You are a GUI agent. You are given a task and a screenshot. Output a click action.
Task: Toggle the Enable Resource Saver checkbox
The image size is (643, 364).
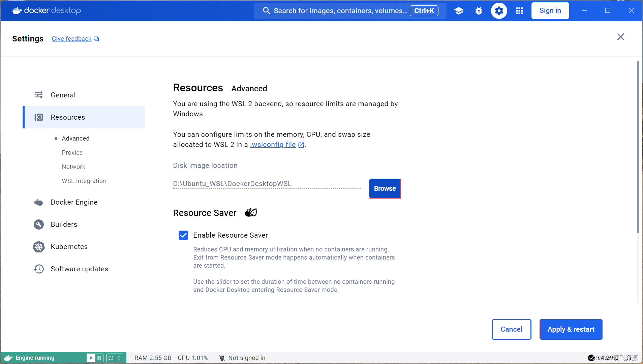coord(183,235)
